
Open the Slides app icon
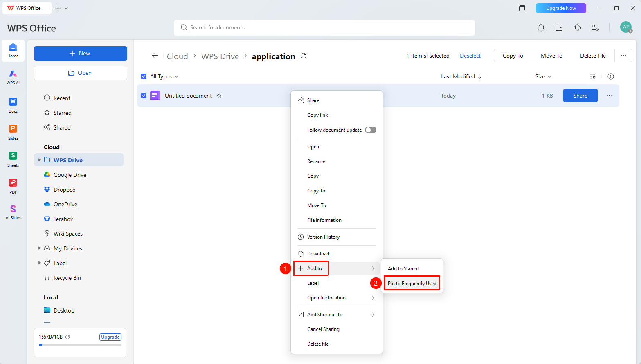pos(13,132)
